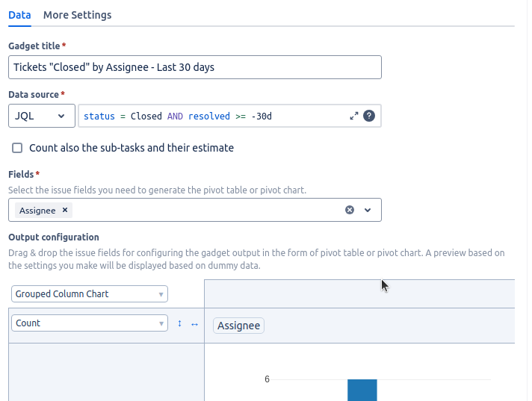
Task: Click the horizontal swap arrow next to Count
Action: tap(194, 324)
